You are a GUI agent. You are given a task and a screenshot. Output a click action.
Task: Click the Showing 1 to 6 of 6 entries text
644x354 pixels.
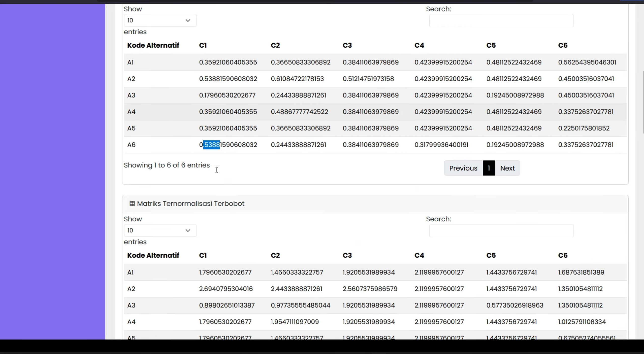pos(167,165)
